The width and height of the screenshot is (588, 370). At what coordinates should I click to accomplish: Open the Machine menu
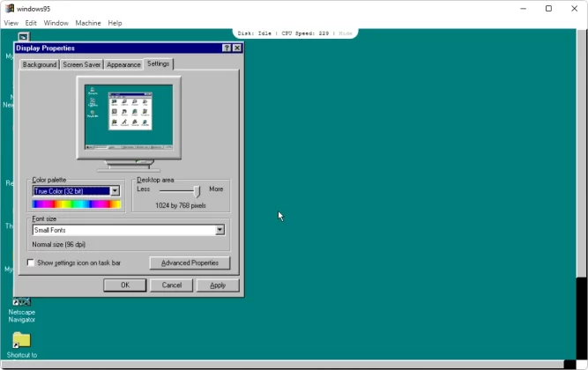coord(88,23)
